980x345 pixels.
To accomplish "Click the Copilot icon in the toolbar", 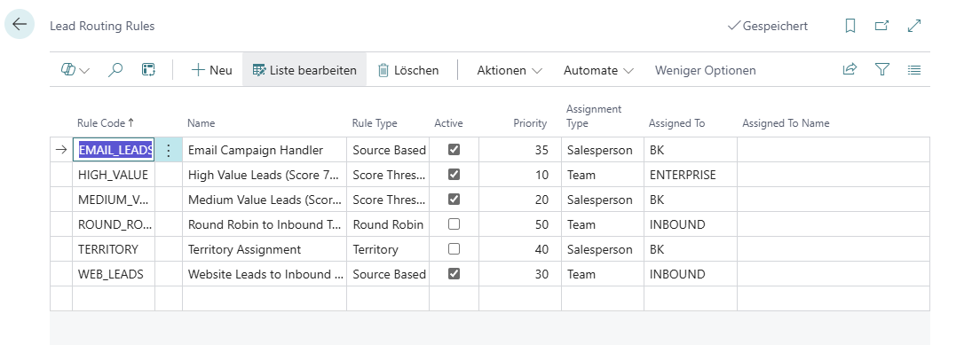I will click(68, 70).
